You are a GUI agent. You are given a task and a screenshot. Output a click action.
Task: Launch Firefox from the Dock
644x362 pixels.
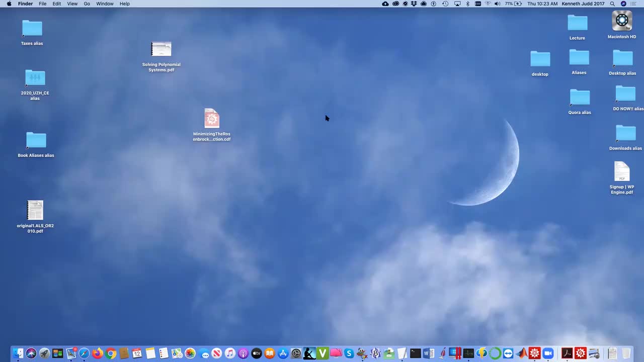[x=97, y=353]
